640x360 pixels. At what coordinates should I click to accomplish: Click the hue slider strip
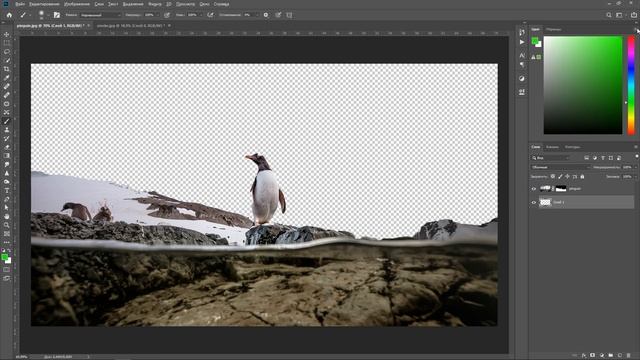[x=631, y=85]
